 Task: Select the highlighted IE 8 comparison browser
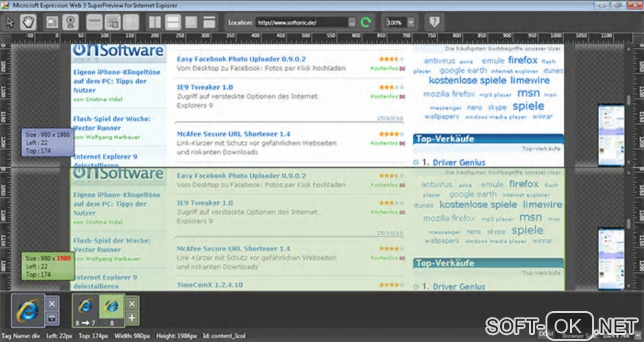[x=111, y=310]
